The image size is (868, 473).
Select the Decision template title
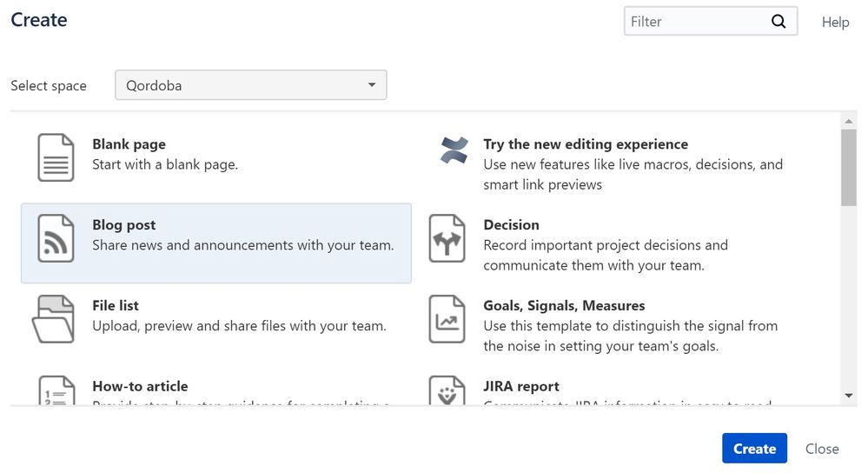(511, 224)
